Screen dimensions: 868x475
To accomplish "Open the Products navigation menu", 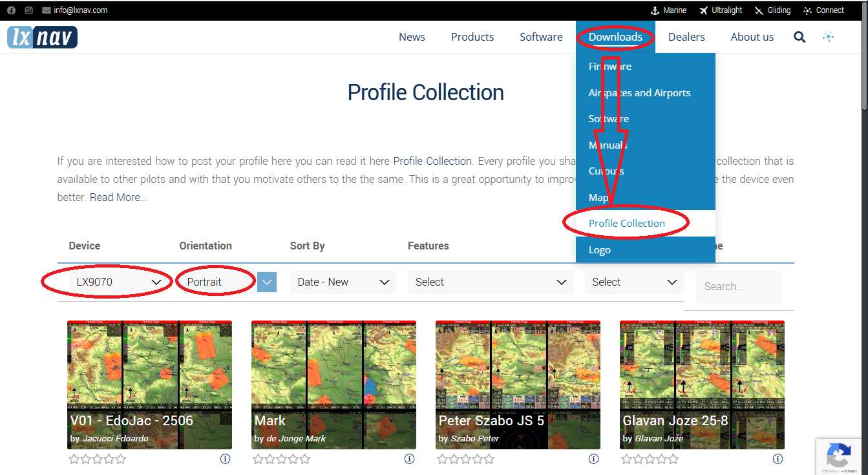I will coord(472,37).
